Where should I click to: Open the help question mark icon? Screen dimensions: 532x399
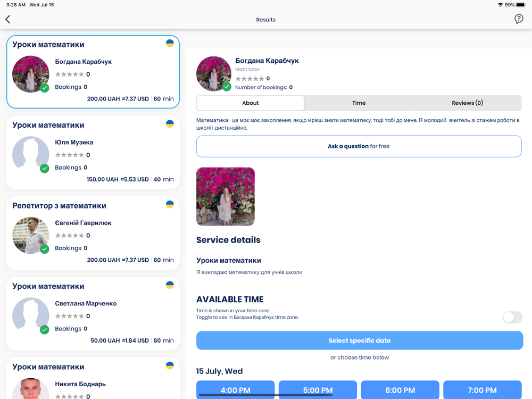tap(518, 19)
